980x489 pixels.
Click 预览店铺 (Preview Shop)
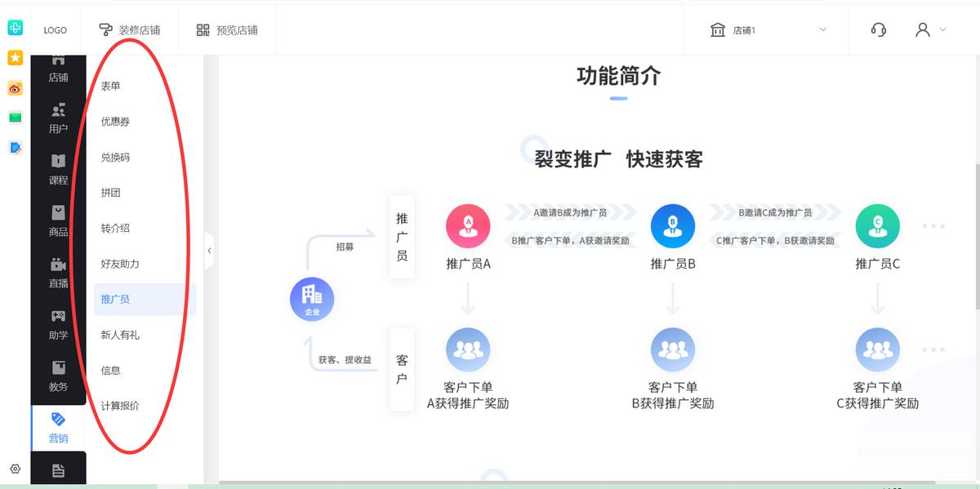point(227,29)
